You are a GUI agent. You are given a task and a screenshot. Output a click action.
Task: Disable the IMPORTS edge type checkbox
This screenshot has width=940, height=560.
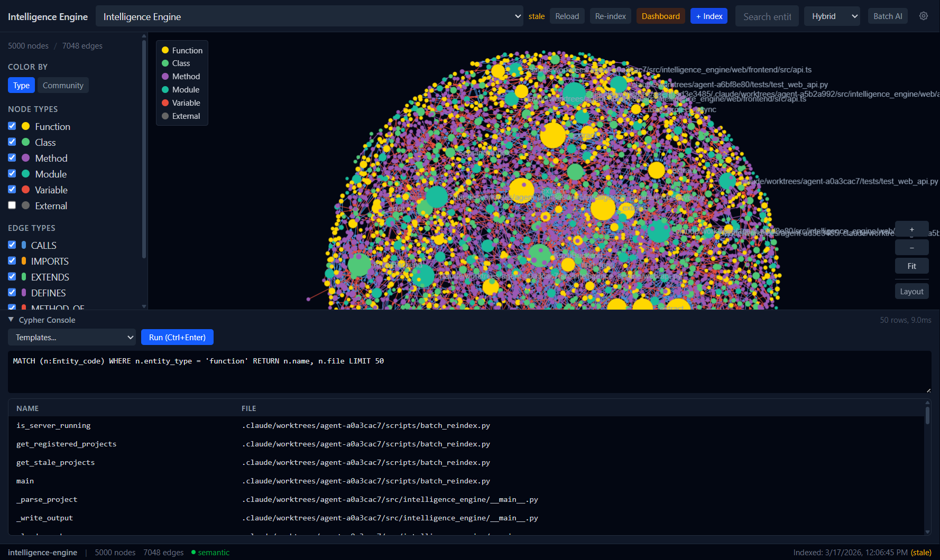(x=12, y=261)
